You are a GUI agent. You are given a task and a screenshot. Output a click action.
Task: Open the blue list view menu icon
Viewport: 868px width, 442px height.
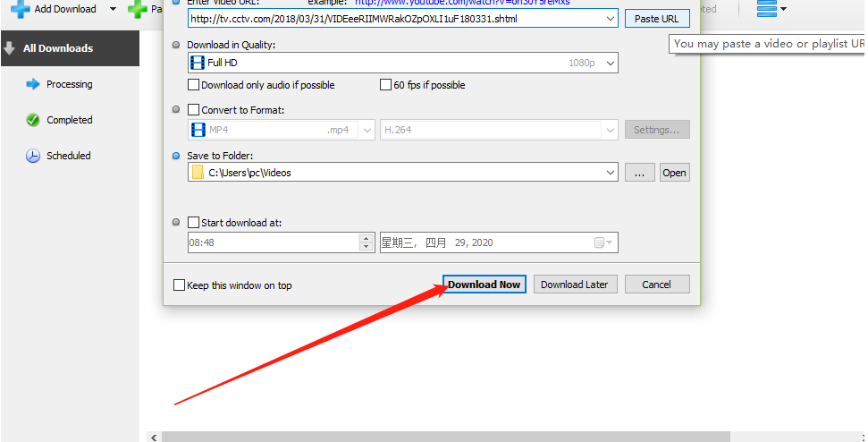click(x=767, y=9)
